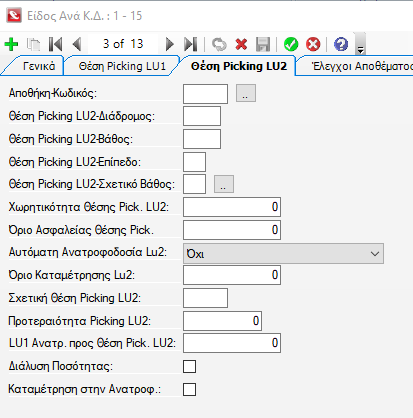Image resolution: width=413 pixels, height=418 pixels.
Task: Click the record position box '3 of 13'
Action: pyautogui.click(x=123, y=44)
